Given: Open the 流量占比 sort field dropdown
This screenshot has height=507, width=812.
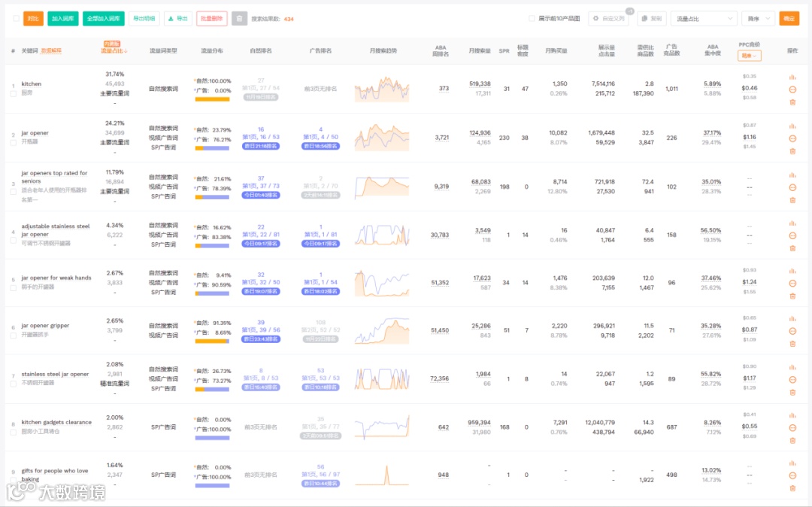Looking at the screenshot, I should pos(704,19).
